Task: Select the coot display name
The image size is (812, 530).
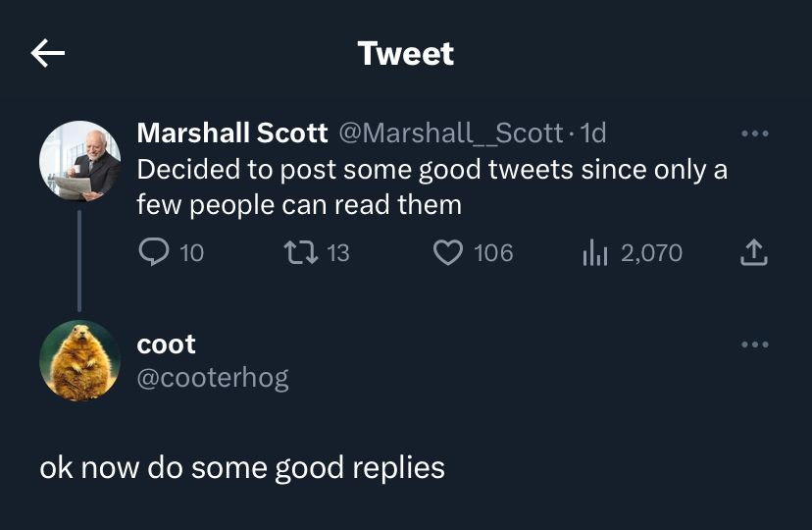Action: pos(167,344)
